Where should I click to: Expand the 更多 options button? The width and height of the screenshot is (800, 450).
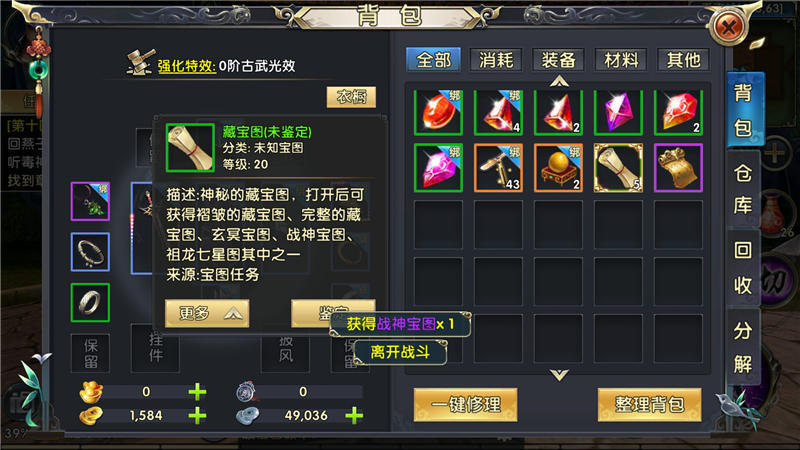point(207,313)
